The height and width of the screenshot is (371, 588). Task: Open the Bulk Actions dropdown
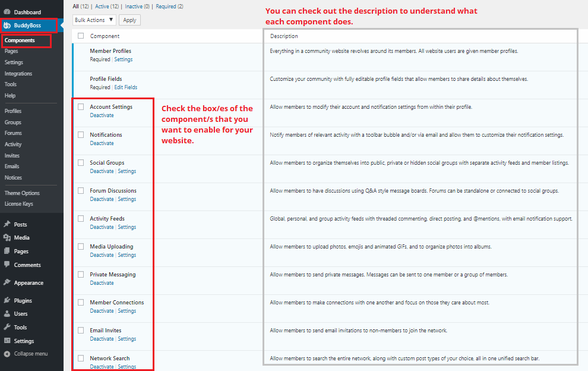[x=94, y=20]
